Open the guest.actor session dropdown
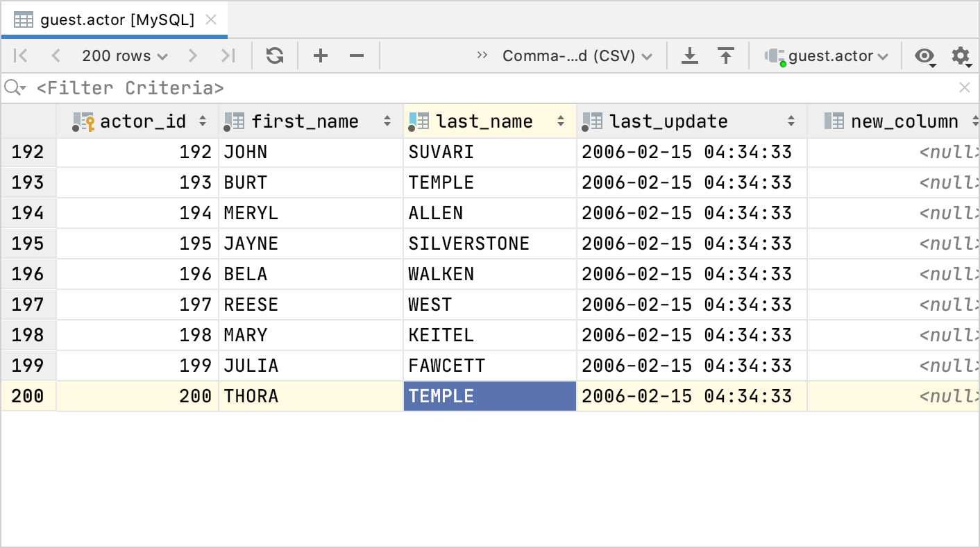Image resolution: width=980 pixels, height=548 pixels. point(827,55)
